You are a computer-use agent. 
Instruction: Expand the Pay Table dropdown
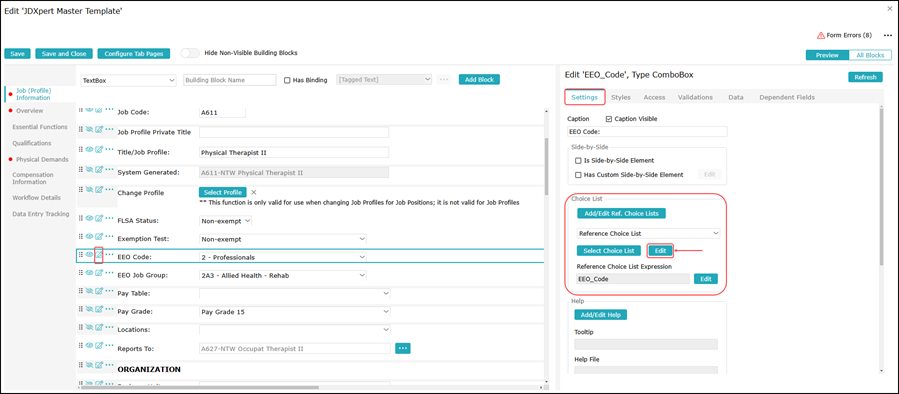pos(295,294)
